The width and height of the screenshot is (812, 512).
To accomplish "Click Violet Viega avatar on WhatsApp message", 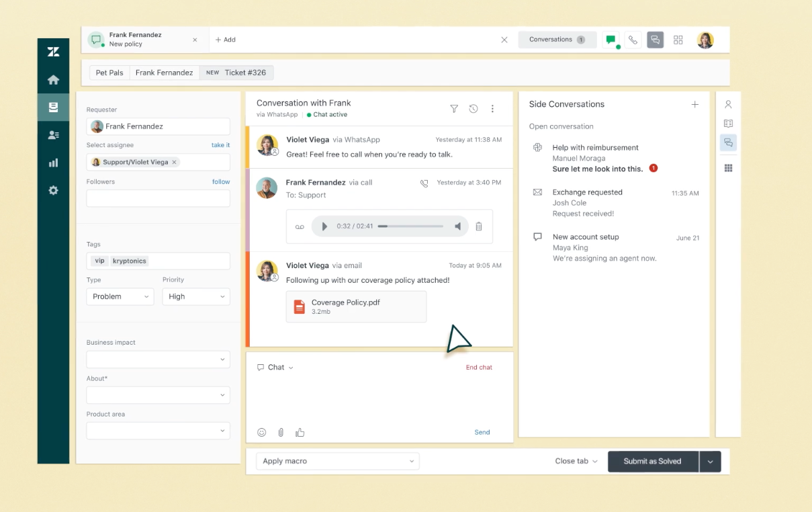I will pos(267,145).
